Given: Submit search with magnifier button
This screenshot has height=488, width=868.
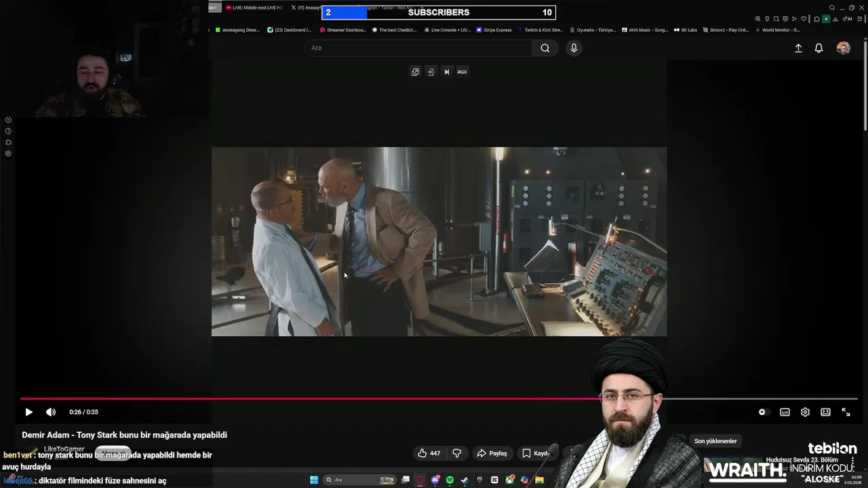Looking at the screenshot, I should (545, 48).
